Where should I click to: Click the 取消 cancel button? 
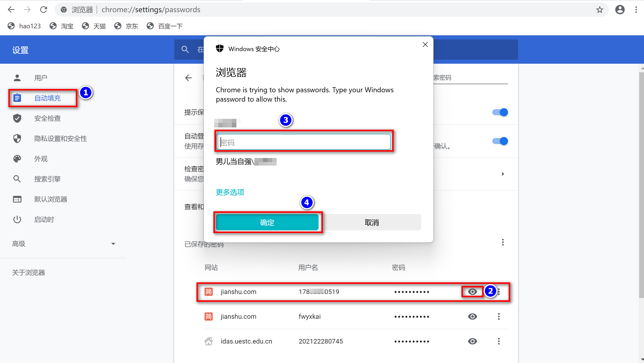(372, 222)
